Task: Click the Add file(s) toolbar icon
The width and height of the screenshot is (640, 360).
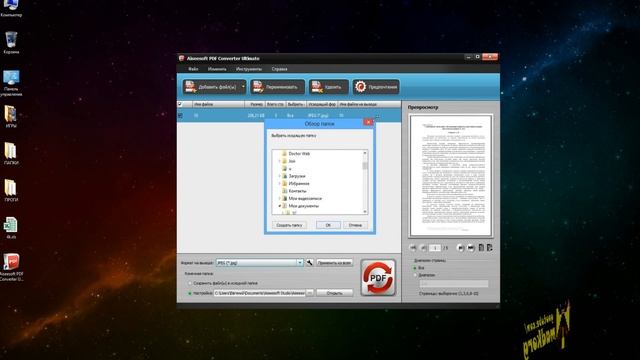Action: (x=190, y=87)
